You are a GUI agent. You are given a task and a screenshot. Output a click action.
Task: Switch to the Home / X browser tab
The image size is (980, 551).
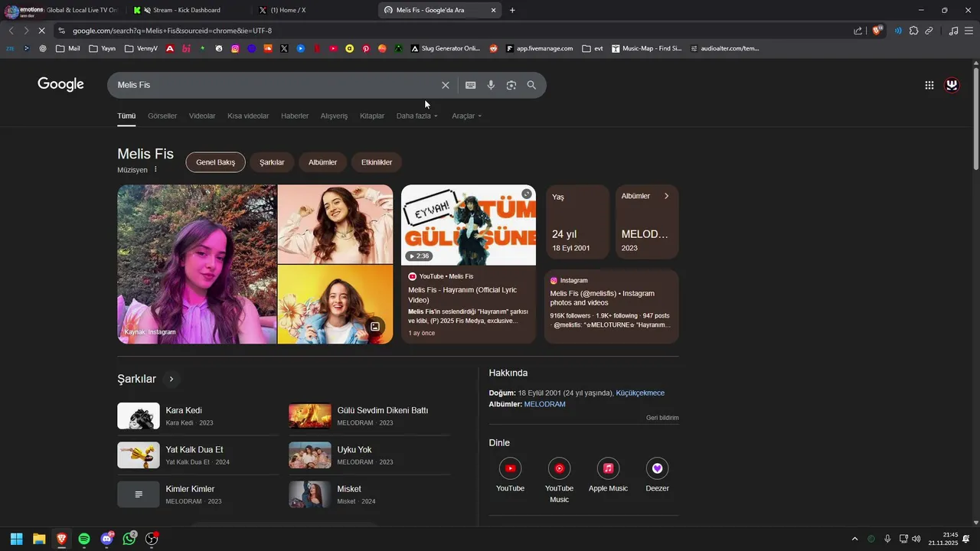coord(314,10)
